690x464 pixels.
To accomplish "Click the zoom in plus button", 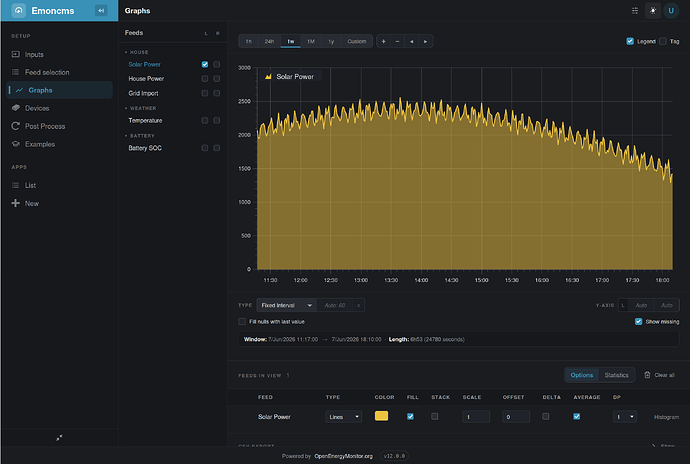I will coord(384,41).
